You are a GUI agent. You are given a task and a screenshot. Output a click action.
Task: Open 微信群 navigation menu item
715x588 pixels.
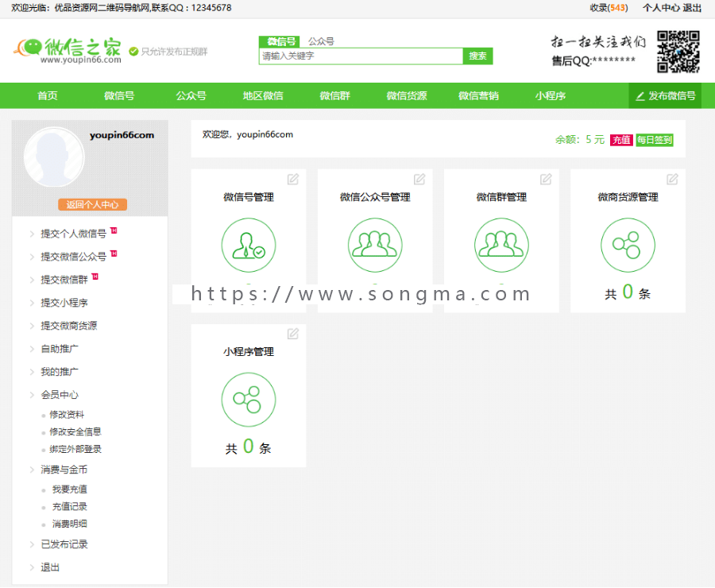click(x=334, y=96)
